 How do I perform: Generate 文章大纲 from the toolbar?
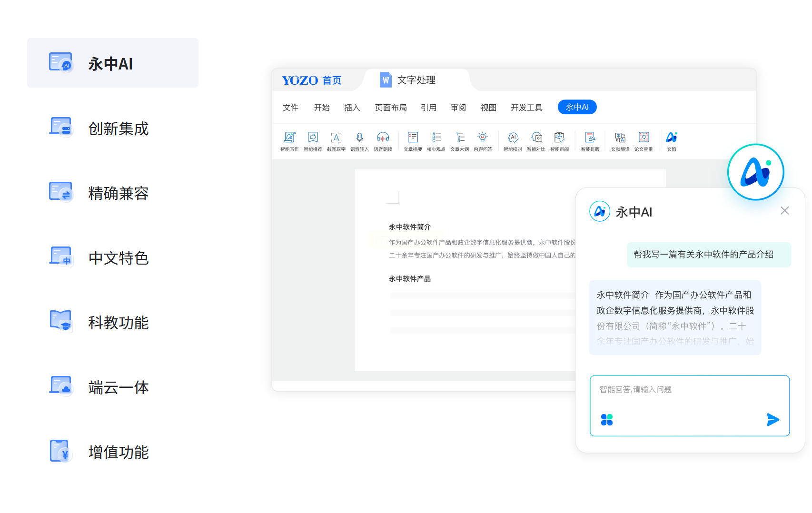pyautogui.click(x=459, y=141)
